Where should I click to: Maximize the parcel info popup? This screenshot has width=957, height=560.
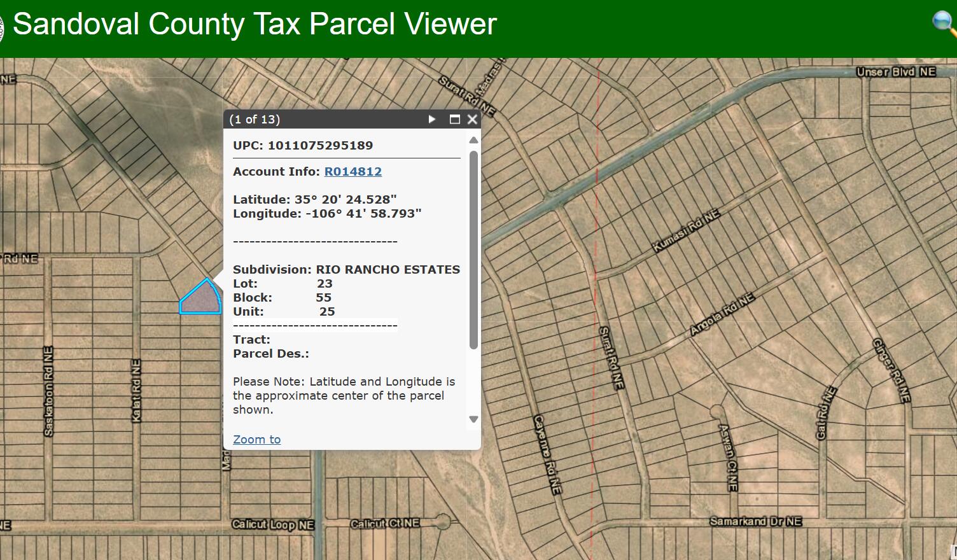[x=454, y=119]
